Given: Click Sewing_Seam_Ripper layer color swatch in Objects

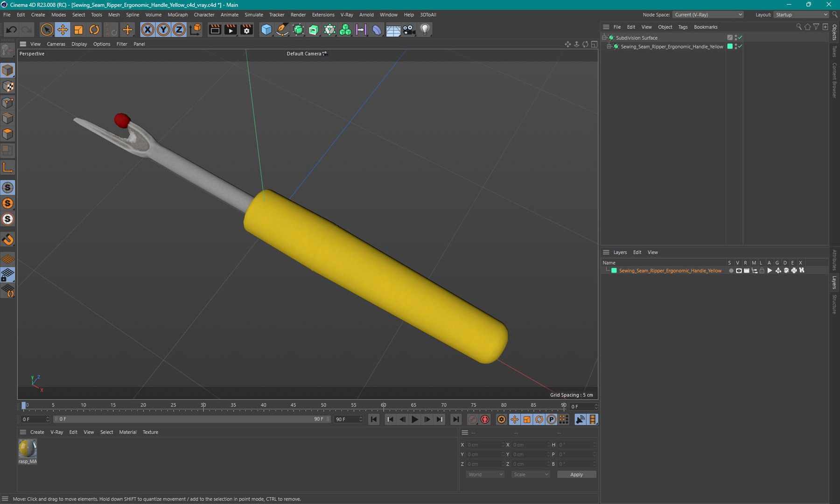Looking at the screenshot, I should pos(730,47).
